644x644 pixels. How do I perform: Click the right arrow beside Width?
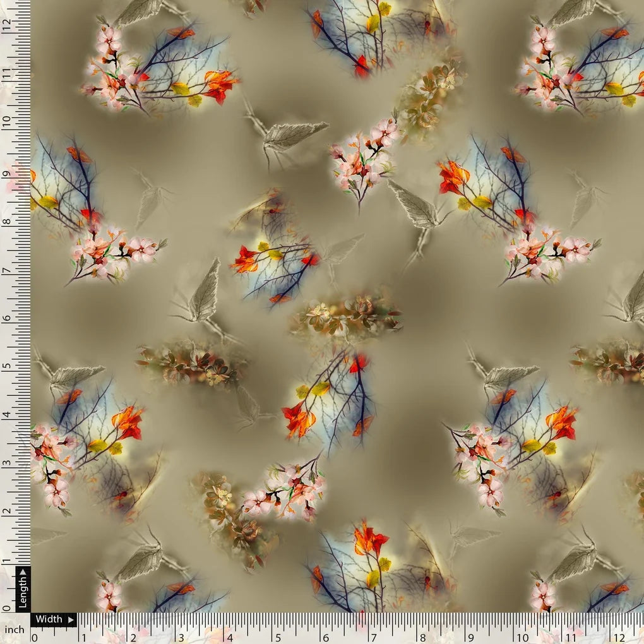69,619
